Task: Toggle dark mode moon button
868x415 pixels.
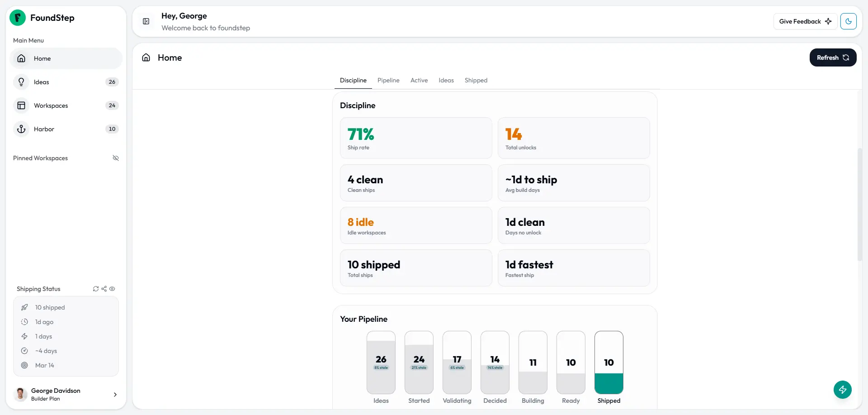Action: [849, 21]
